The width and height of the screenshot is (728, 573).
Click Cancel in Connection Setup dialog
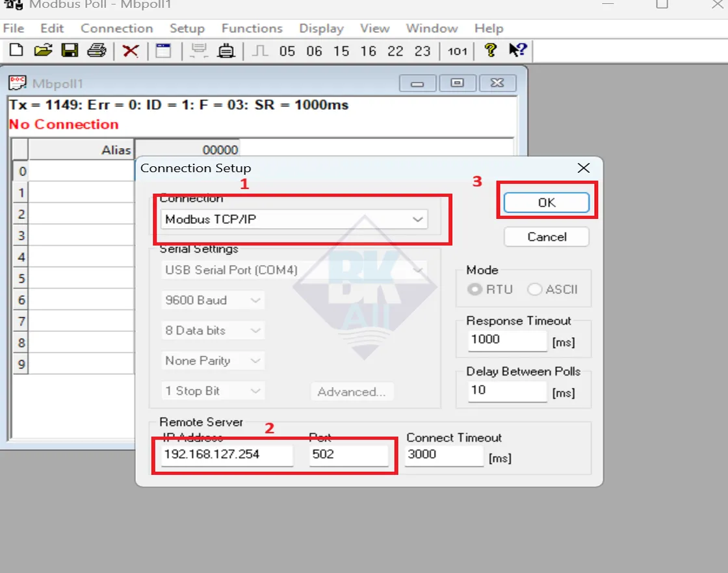(546, 237)
